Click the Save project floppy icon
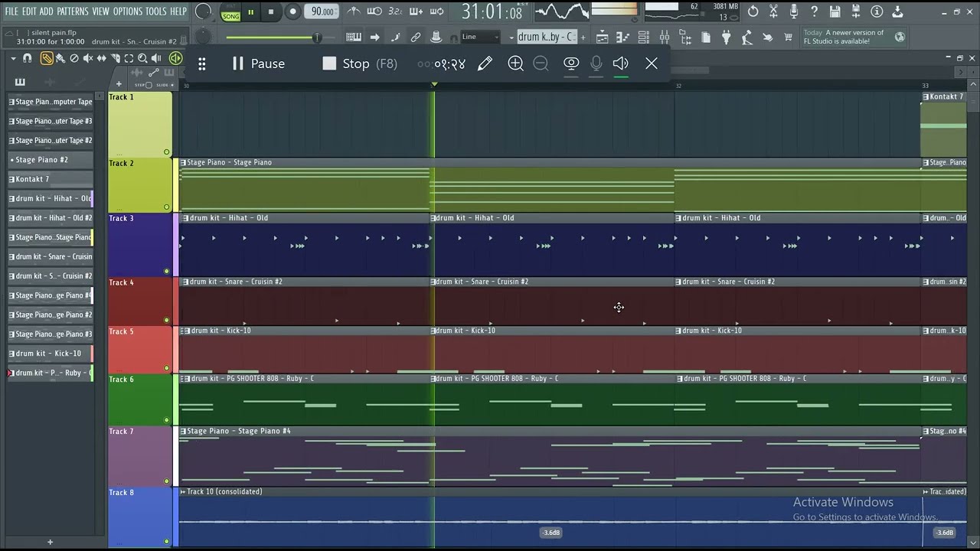 (x=835, y=11)
